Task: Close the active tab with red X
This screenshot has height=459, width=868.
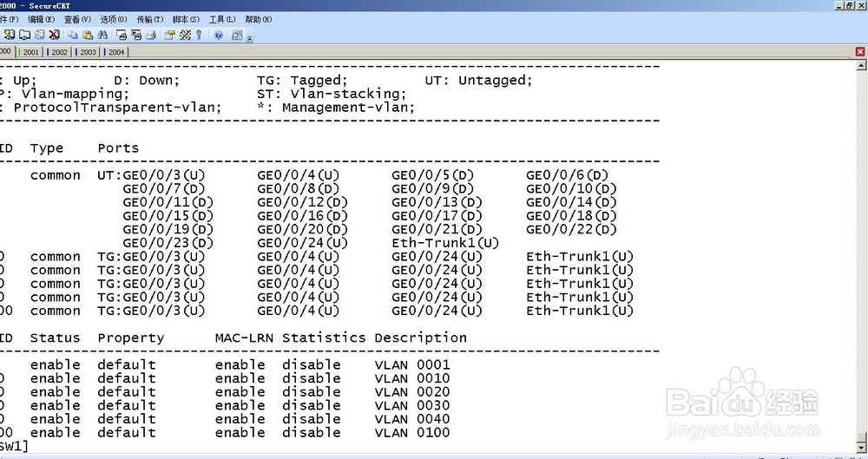Action: point(860,52)
